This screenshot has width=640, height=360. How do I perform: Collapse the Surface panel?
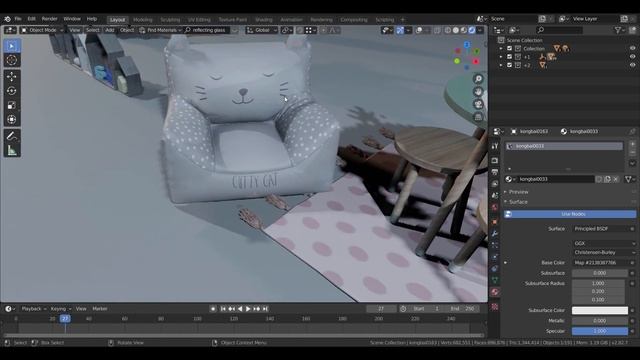518,202
